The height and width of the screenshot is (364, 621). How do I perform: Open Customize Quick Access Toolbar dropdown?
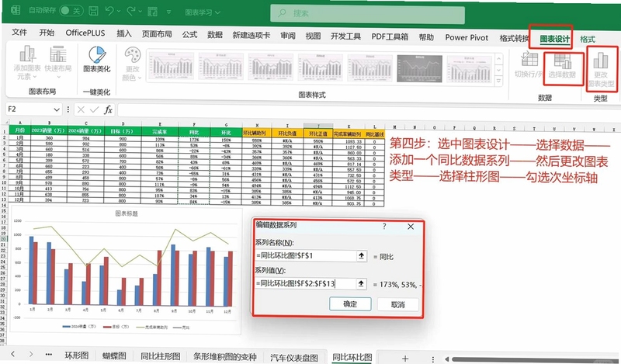[x=168, y=12]
